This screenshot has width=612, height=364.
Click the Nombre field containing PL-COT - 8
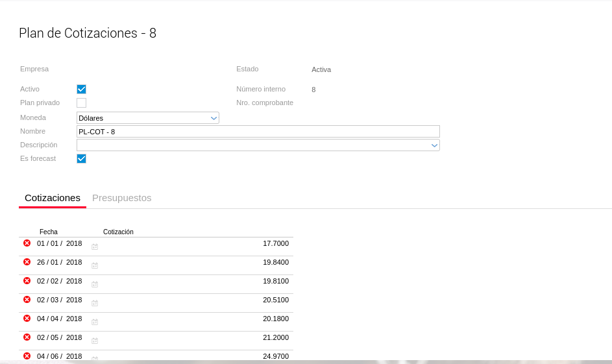pos(258,132)
